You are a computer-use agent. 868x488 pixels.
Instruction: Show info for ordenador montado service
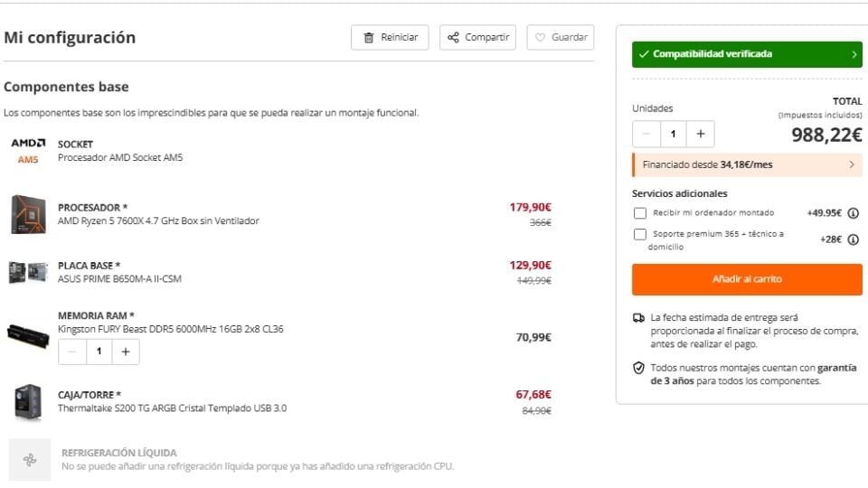click(853, 213)
